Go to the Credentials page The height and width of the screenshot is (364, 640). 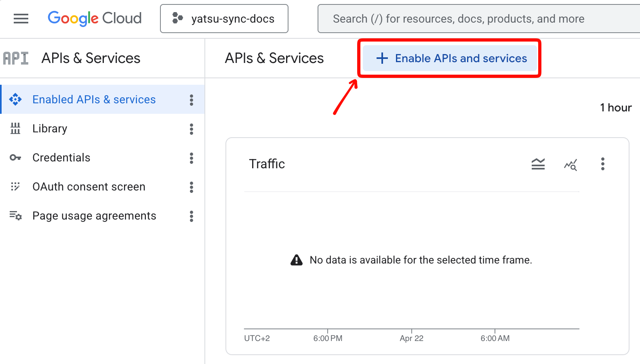61,158
